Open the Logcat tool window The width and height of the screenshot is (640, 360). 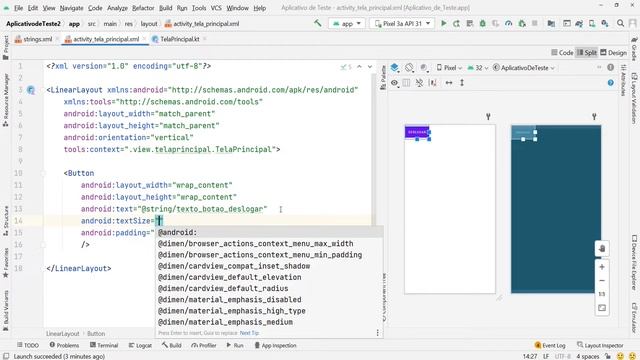click(140, 345)
